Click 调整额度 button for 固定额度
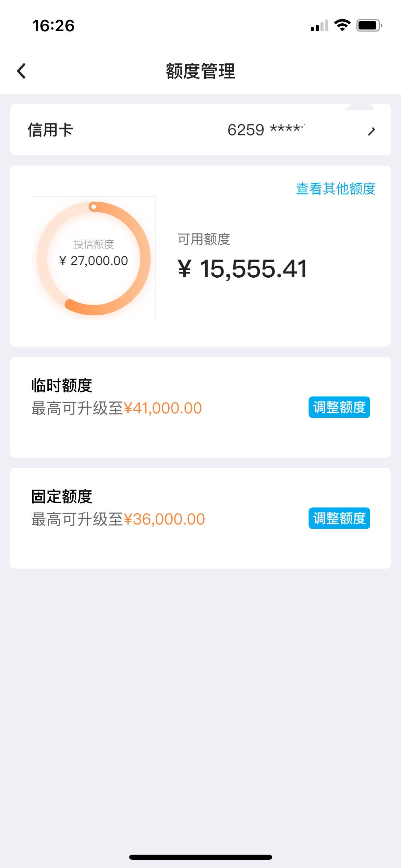This screenshot has width=401, height=868. point(339,518)
